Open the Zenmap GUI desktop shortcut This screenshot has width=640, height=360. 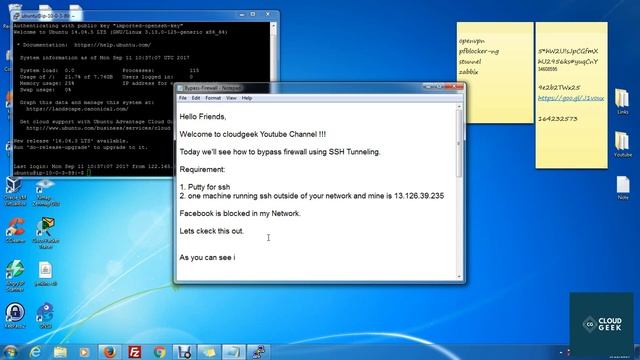(x=45, y=192)
